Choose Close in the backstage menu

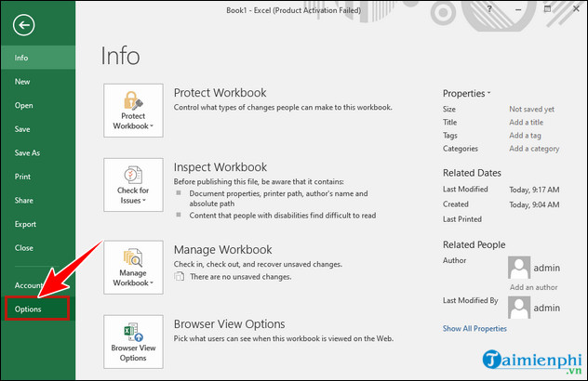coord(38,247)
